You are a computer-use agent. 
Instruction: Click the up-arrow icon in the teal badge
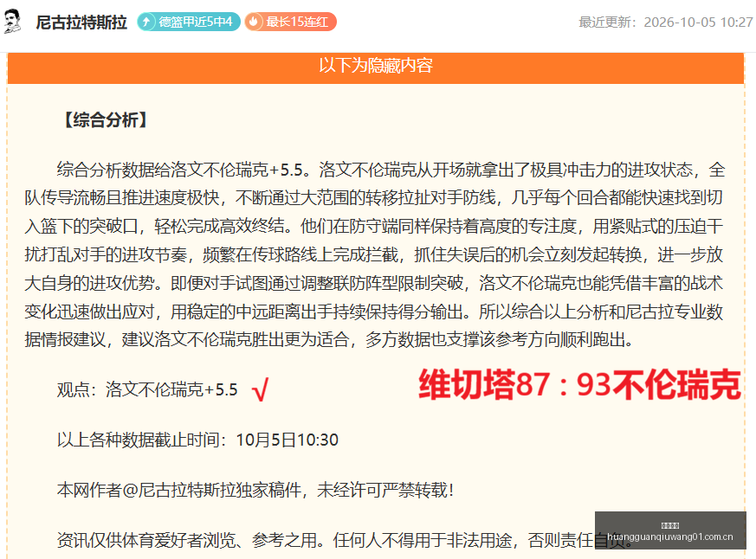146,22
